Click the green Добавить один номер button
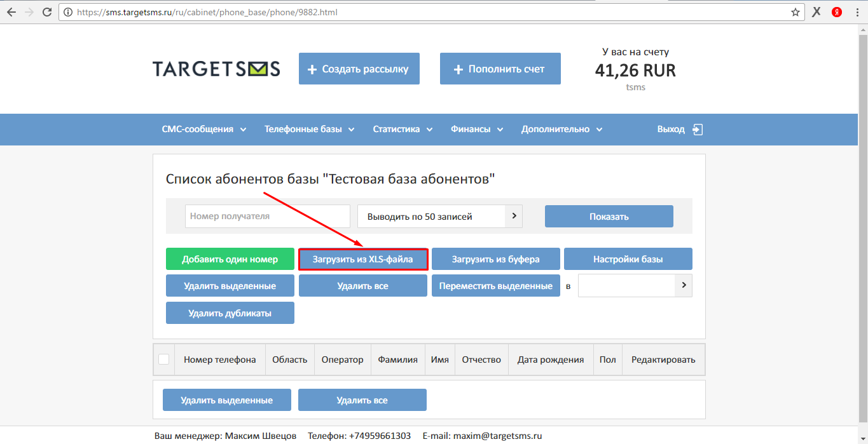This screenshot has width=868, height=444. [230, 259]
